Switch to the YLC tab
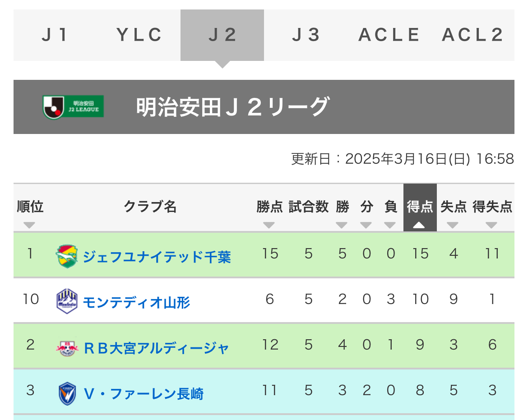The image size is (528, 420). [x=139, y=35]
